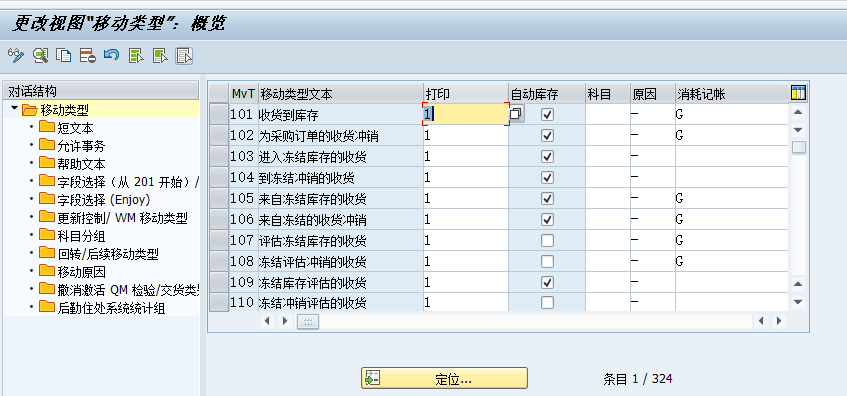Click the blue Undo change arrow
The image size is (847, 396).
[x=111, y=55]
